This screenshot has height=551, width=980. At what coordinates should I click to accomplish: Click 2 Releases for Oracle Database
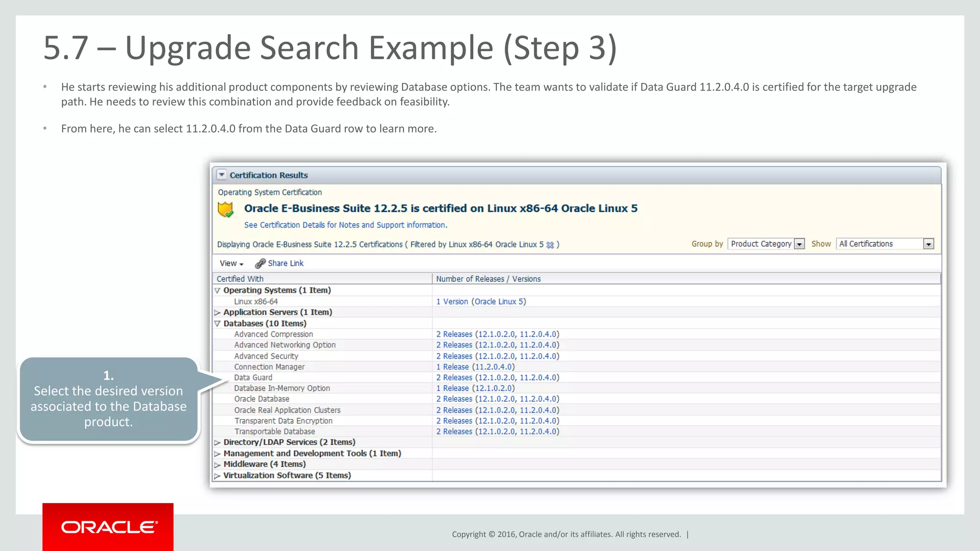[454, 399]
